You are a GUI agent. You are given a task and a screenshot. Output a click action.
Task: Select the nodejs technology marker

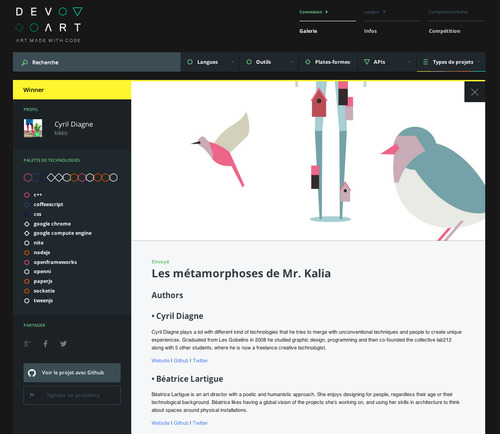click(27, 253)
